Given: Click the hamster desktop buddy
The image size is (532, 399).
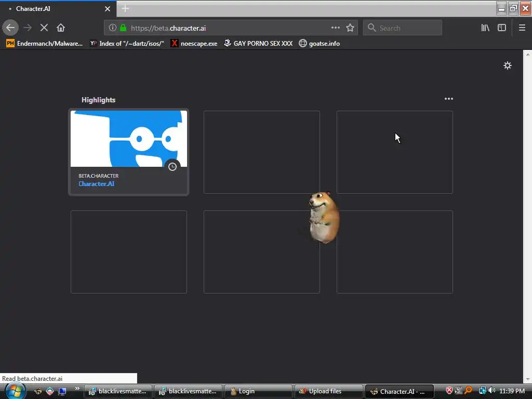Looking at the screenshot, I should click(x=323, y=218).
